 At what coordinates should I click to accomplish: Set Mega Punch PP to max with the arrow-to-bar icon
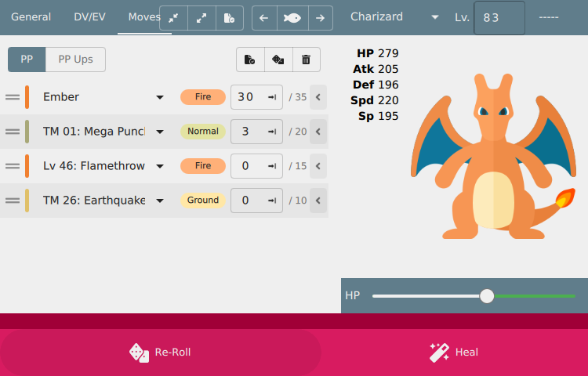tap(272, 132)
